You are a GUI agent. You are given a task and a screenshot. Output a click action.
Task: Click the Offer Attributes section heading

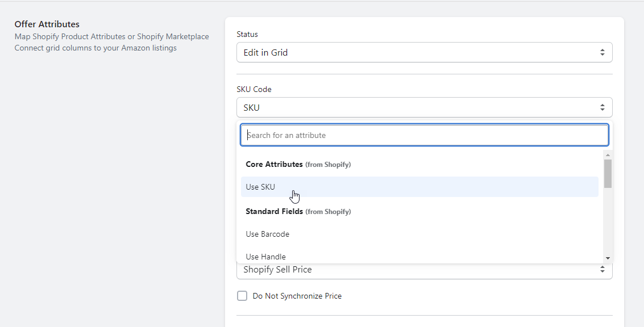[x=47, y=24]
